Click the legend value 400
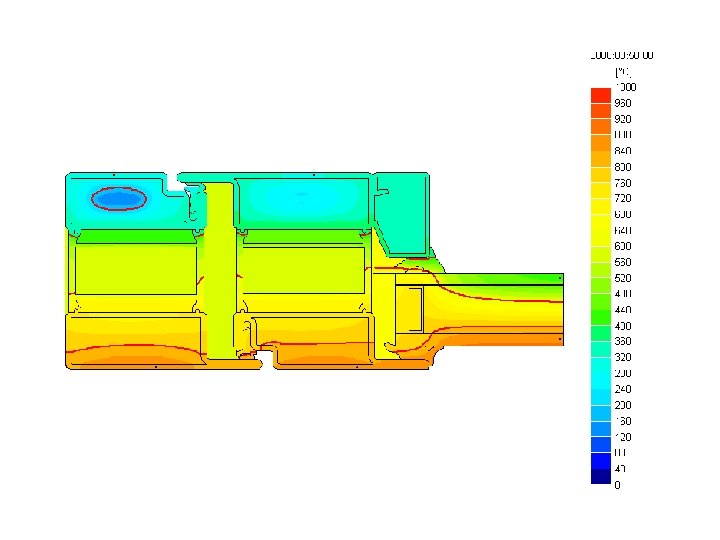720x540 pixels. pos(623,326)
